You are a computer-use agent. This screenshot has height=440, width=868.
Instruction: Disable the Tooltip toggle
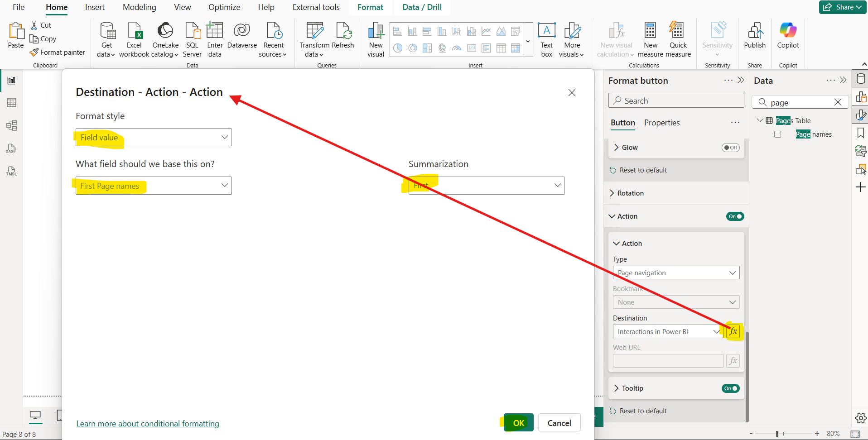tap(730, 388)
